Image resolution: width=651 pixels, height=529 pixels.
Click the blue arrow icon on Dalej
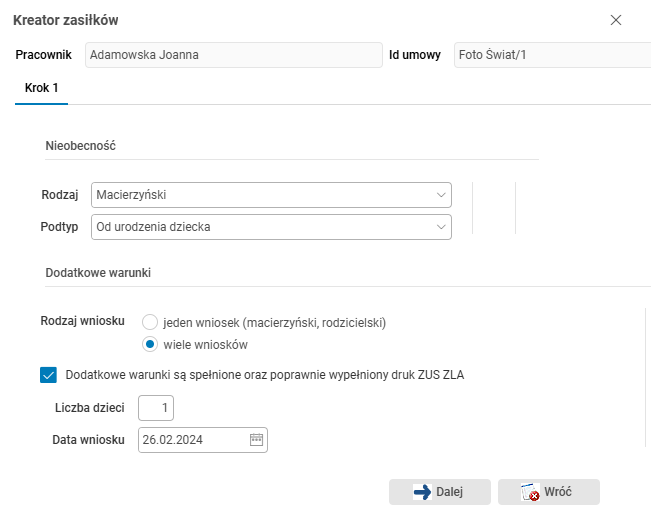pyautogui.click(x=422, y=492)
